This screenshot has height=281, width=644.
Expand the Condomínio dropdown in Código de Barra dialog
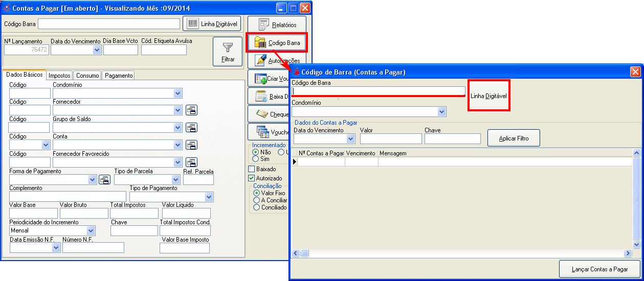(x=441, y=111)
